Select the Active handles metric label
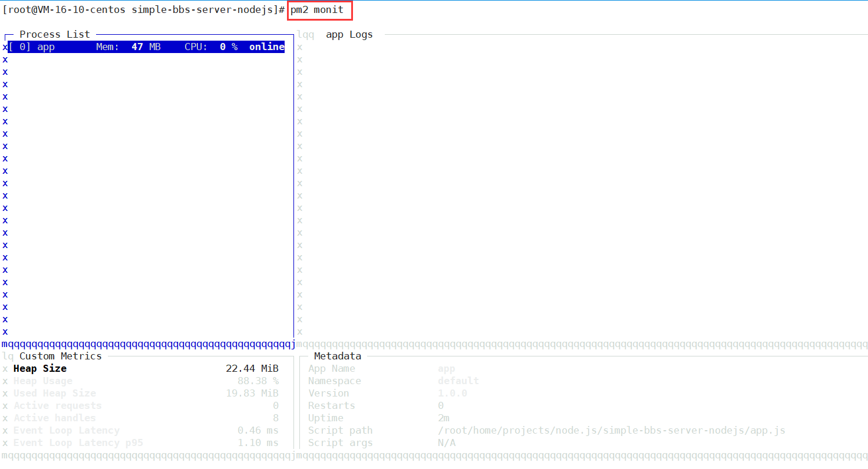868x469 pixels. [x=55, y=418]
